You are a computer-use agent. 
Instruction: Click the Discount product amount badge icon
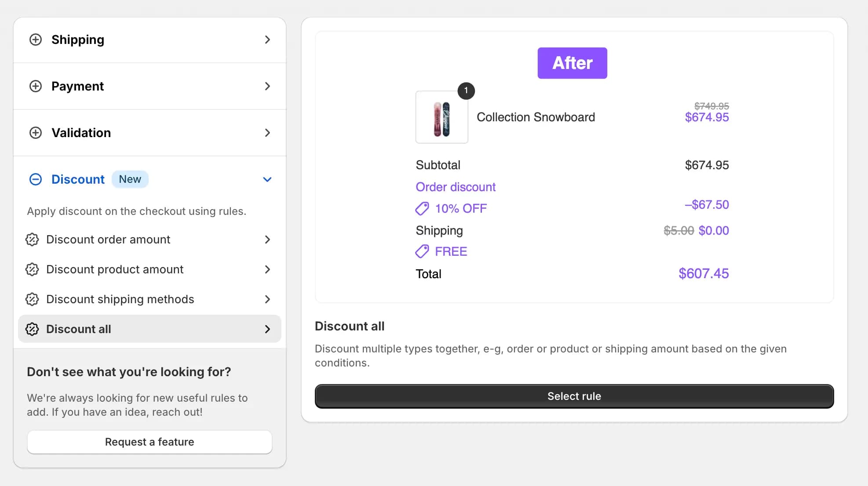click(x=32, y=269)
